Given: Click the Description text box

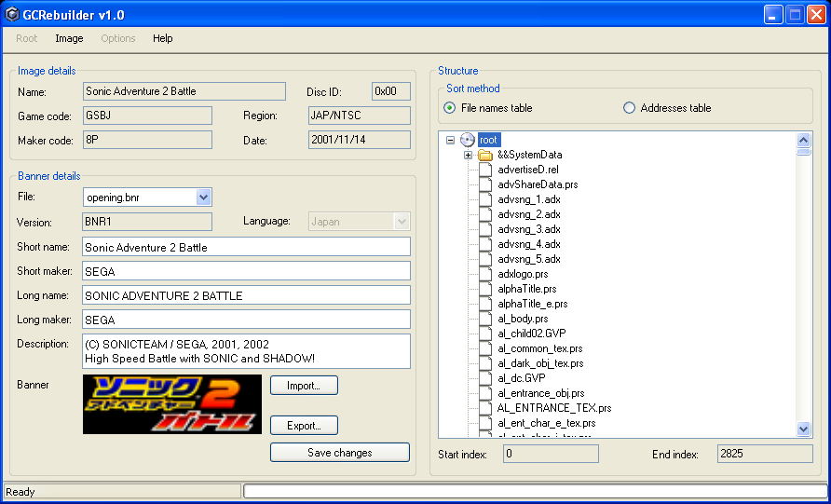Looking at the screenshot, I should pyautogui.click(x=247, y=351).
